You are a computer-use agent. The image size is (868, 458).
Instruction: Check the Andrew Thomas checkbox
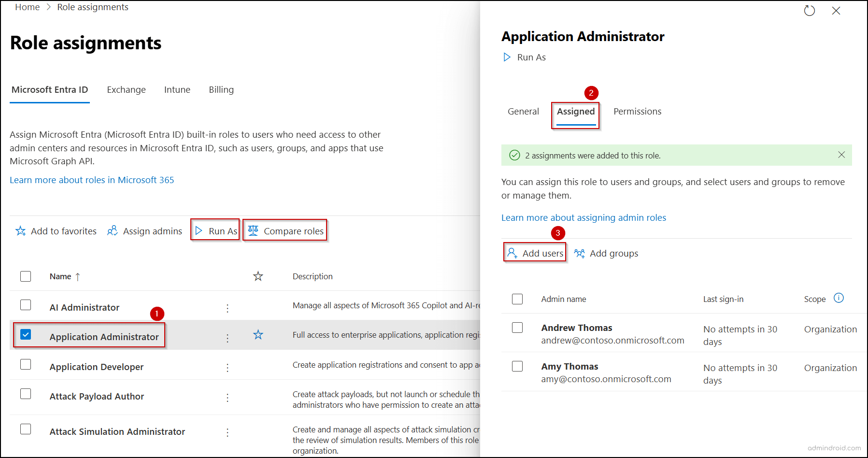(517, 327)
